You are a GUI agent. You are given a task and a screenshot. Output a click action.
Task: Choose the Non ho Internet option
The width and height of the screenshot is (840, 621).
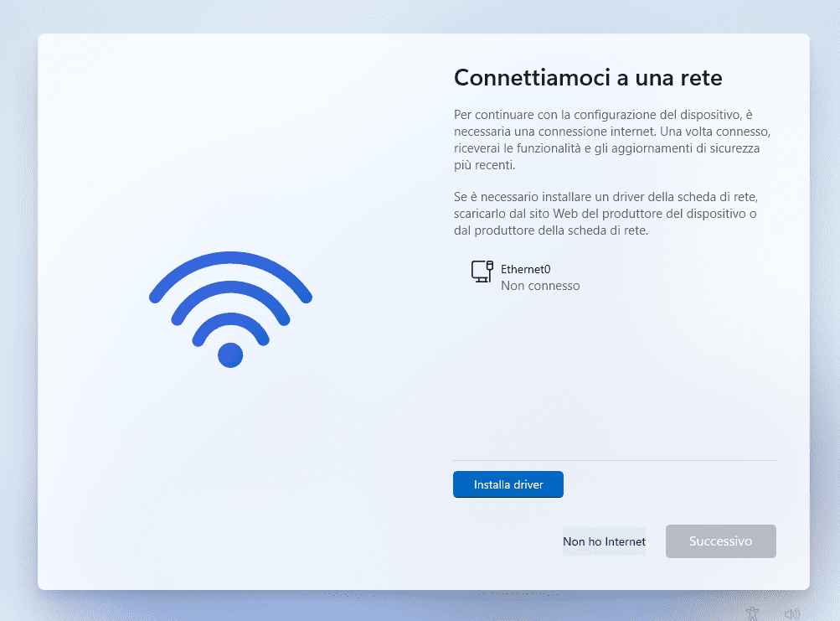604,541
